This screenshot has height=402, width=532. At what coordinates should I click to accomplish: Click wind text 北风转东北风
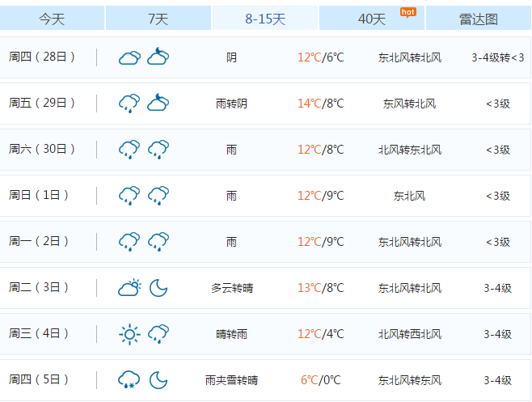410,150
